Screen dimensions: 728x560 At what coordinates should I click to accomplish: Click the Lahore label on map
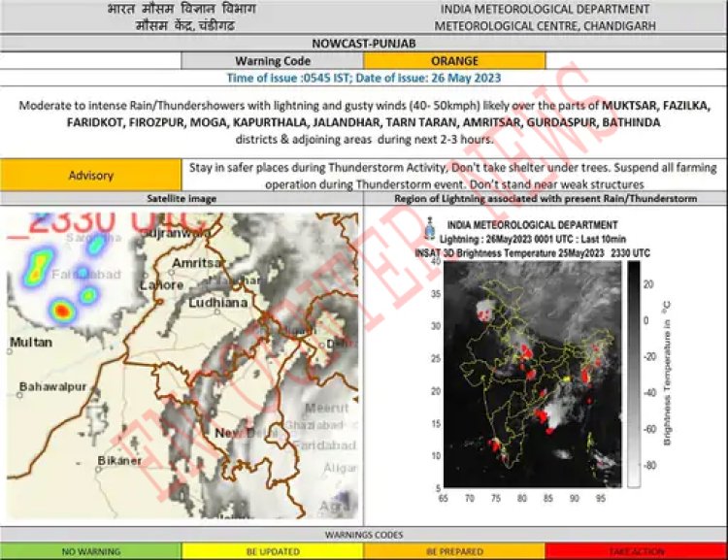[x=161, y=285]
